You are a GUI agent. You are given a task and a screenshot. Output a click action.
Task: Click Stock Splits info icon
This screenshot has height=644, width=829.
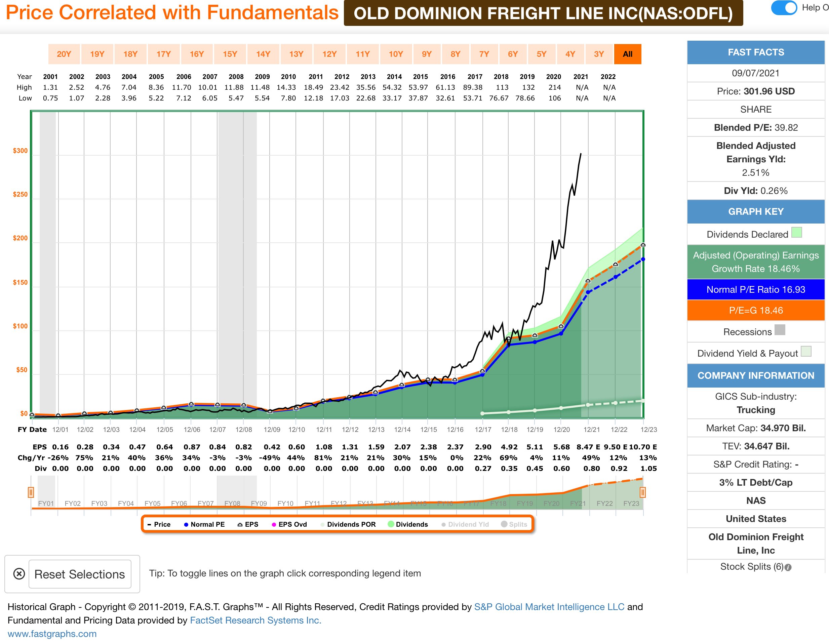[788, 567]
